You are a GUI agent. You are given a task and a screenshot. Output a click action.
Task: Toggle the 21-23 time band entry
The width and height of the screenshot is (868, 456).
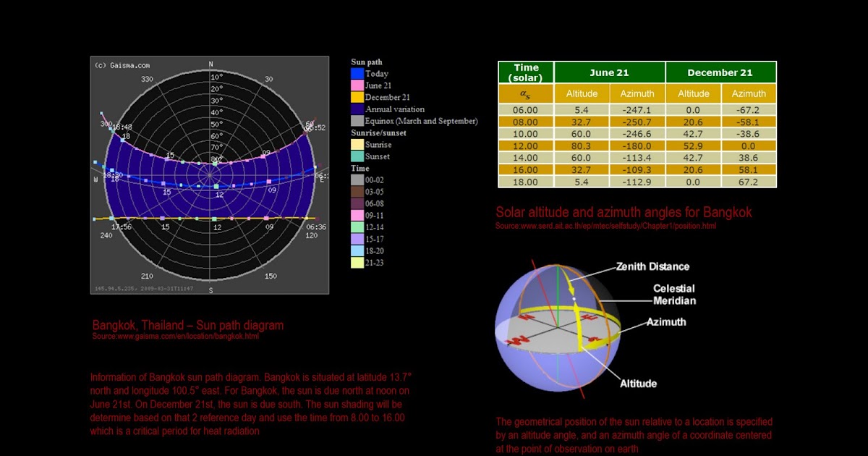pos(357,262)
